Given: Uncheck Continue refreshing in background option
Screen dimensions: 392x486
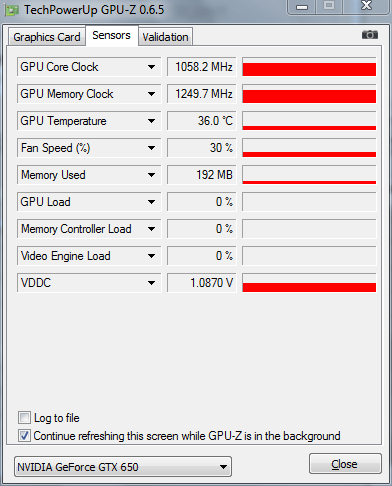Looking at the screenshot, I should pyautogui.click(x=24, y=435).
